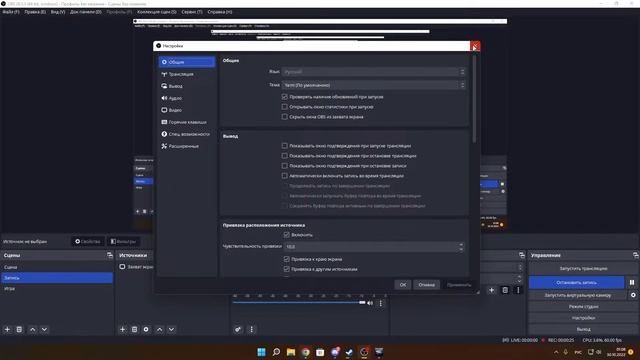The width and height of the screenshot is (640, 360).
Task: Click Запустить трансляцию button
Action: coord(583,269)
